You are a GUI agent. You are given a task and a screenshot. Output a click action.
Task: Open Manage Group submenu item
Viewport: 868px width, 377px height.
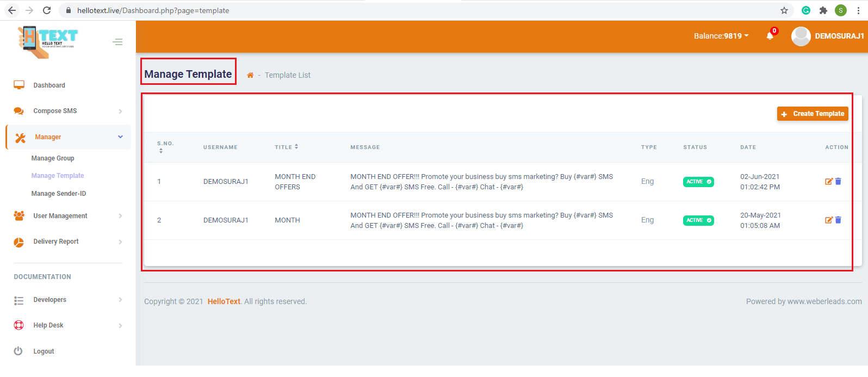(53, 158)
